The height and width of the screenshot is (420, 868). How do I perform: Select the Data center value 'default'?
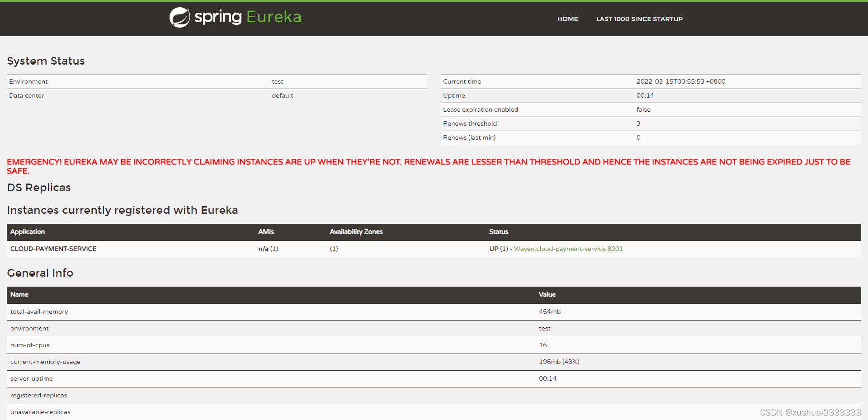pyautogui.click(x=282, y=95)
